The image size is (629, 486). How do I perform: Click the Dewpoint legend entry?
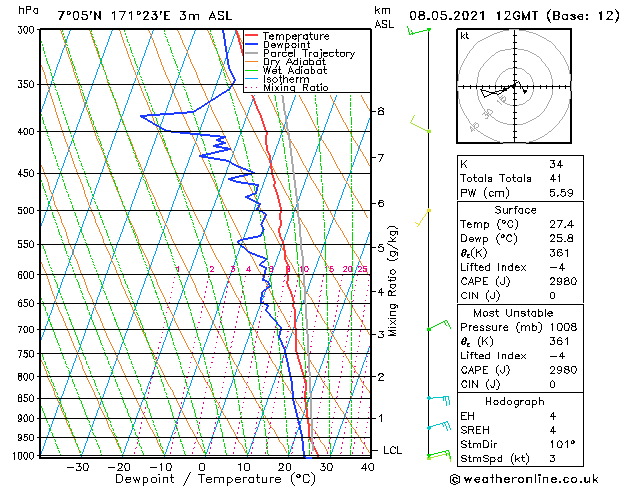click(286, 45)
